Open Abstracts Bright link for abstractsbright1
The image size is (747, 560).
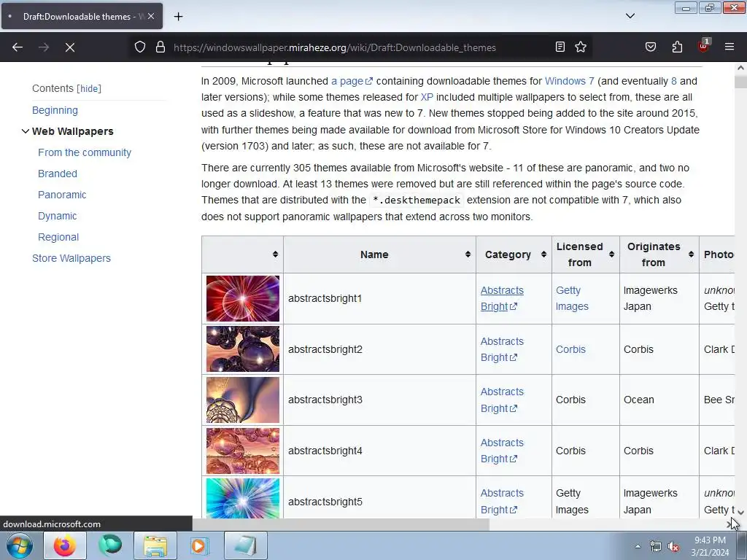[x=502, y=298]
